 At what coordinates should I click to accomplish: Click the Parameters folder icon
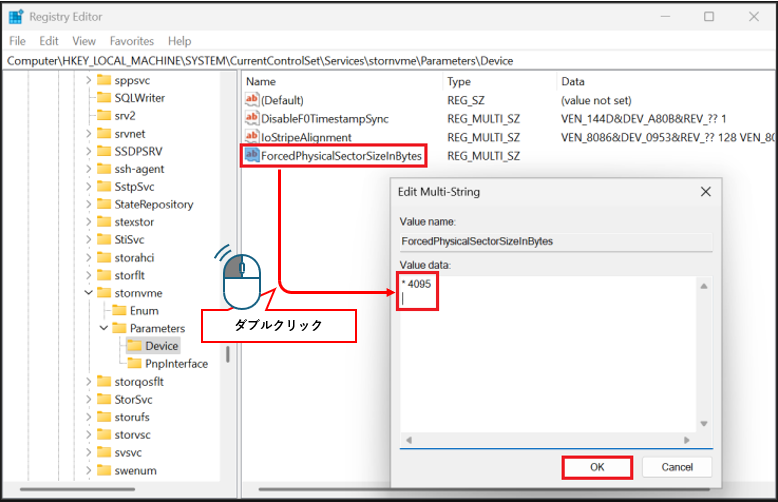point(119,328)
